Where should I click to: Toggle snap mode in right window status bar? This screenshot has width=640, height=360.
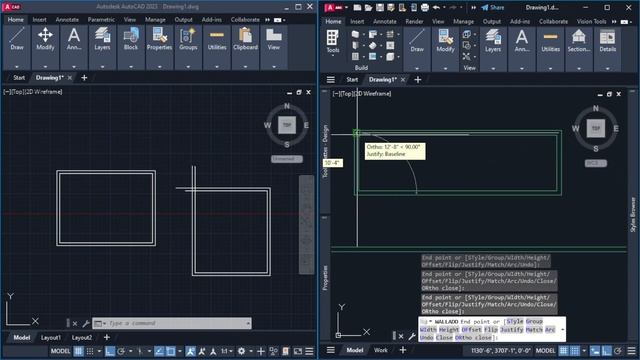tap(575, 351)
